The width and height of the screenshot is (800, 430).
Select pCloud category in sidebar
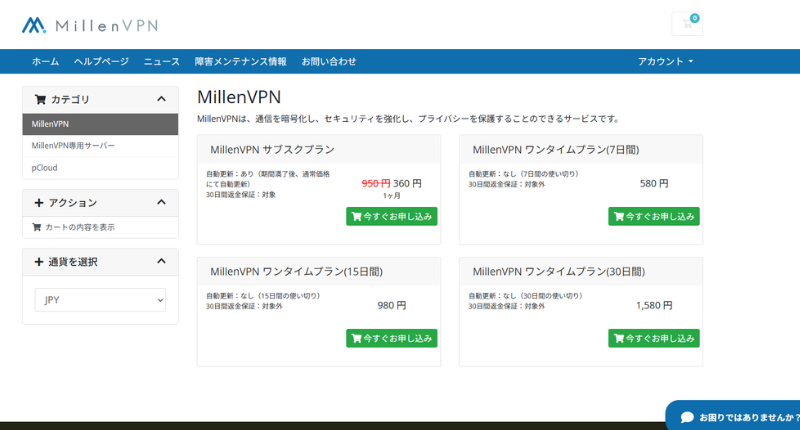(100, 168)
